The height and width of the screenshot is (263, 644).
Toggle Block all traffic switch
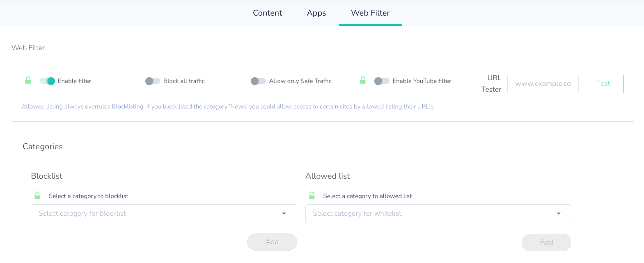click(153, 81)
